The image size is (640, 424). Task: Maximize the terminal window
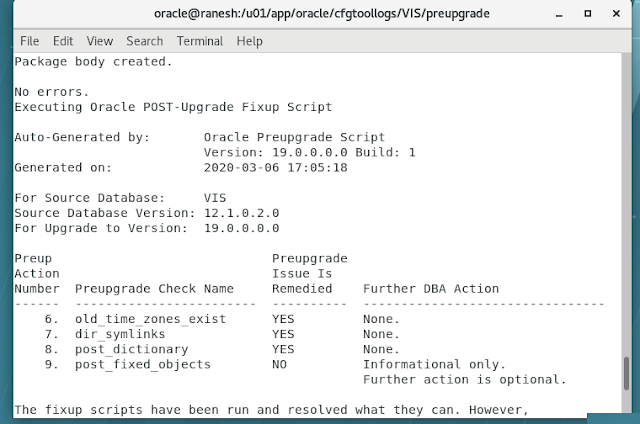click(587, 14)
